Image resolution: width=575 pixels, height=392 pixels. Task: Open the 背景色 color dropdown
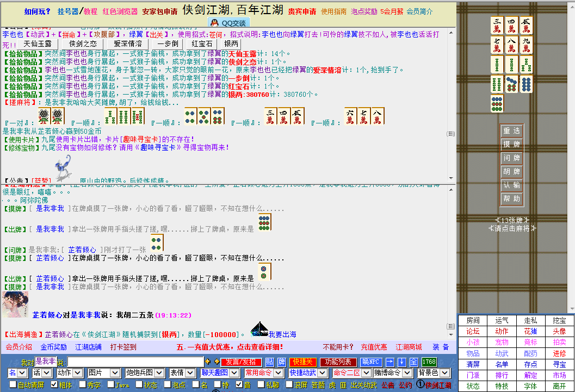tap(434, 373)
